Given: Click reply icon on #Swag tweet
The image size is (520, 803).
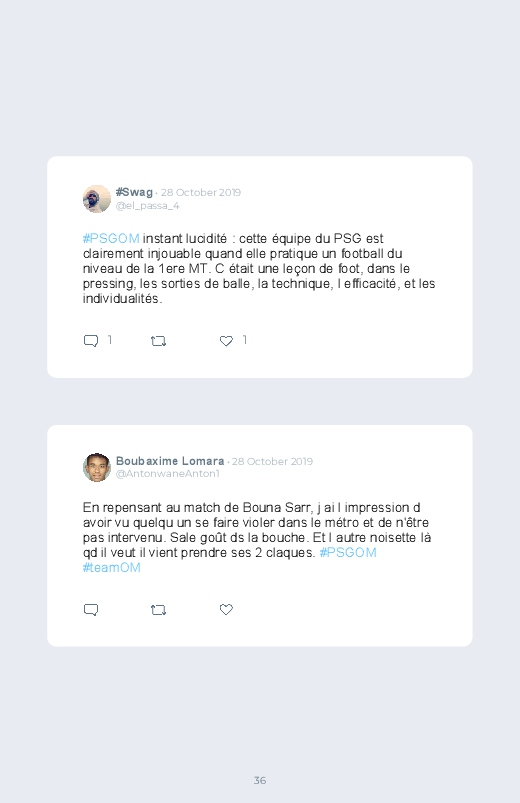Looking at the screenshot, I should pyautogui.click(x=91, y=341).
